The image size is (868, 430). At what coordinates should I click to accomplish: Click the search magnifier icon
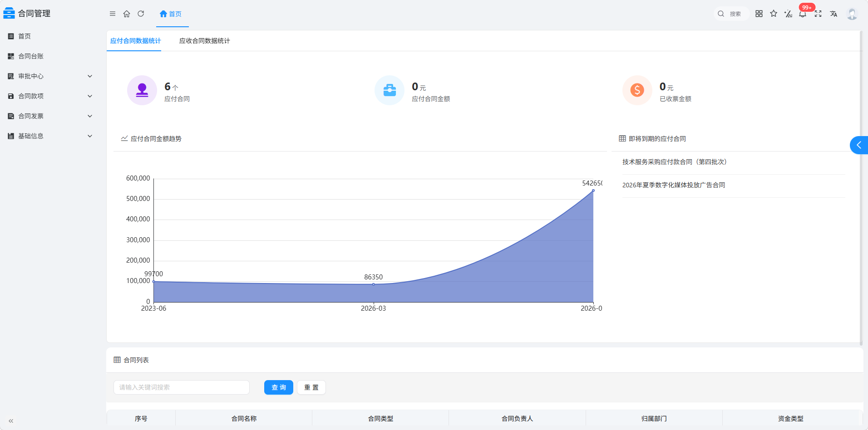(721, 14)
